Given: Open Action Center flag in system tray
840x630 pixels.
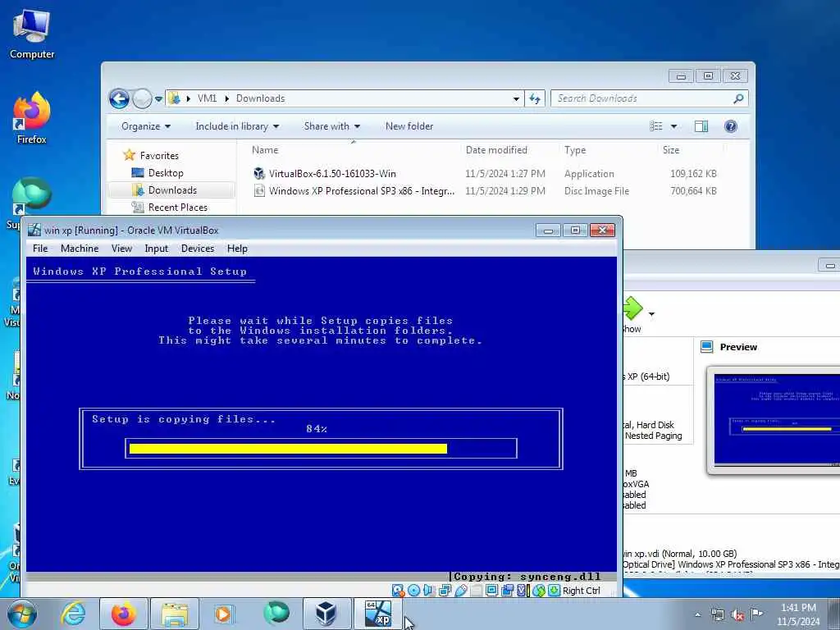Looking at the screenshot, I should 756,614.
